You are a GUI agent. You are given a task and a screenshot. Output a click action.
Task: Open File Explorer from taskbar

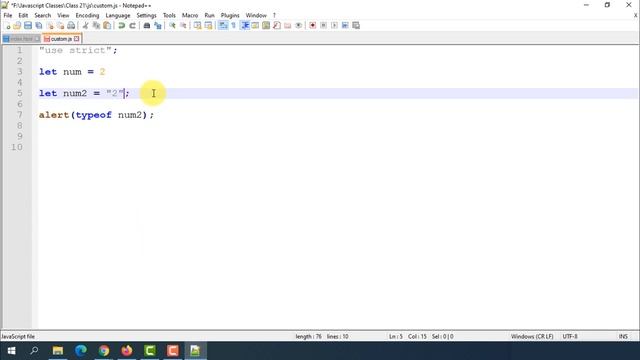[58, 351]
